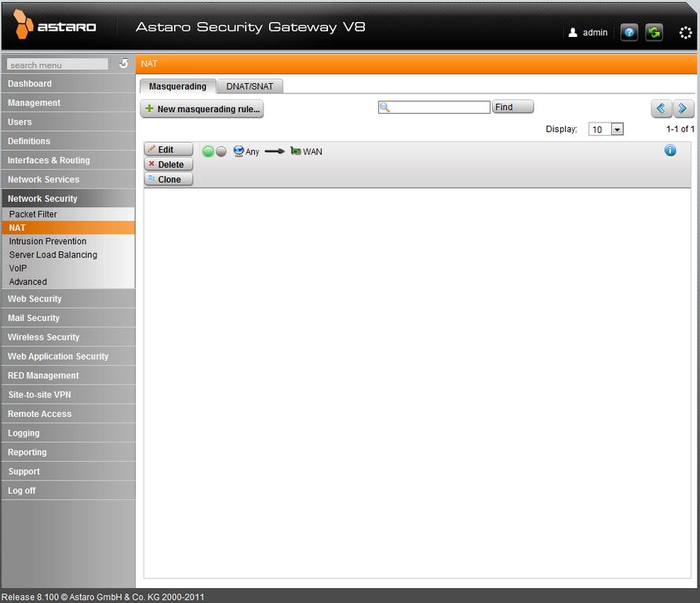Open the VoIP submenu item

(68, 268)
